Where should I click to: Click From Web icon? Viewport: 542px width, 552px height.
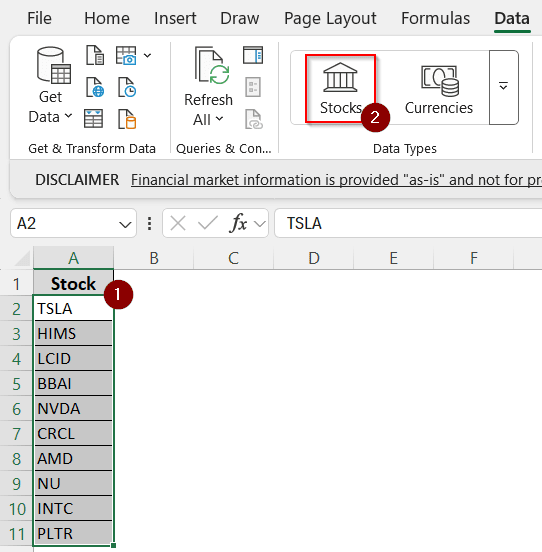pos(95,87)
